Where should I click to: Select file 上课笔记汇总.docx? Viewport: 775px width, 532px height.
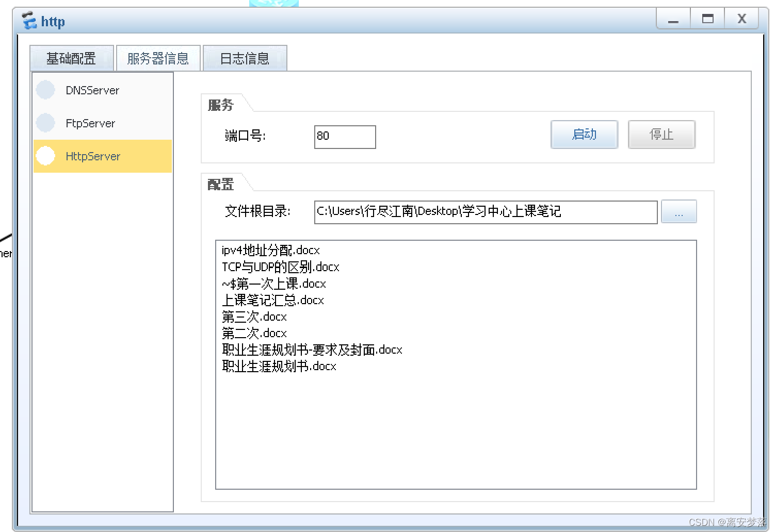[x=273, y=300]
